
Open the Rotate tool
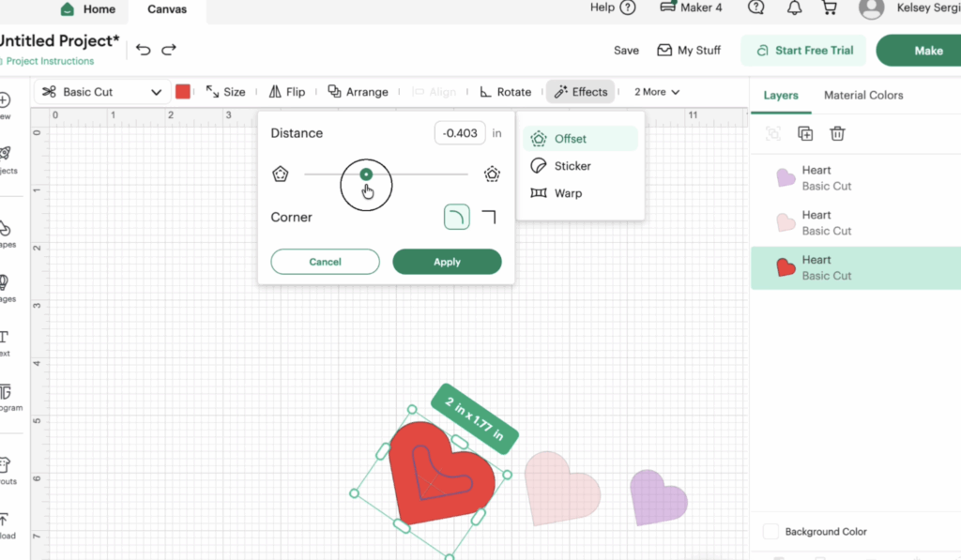[x=505, y=92]
